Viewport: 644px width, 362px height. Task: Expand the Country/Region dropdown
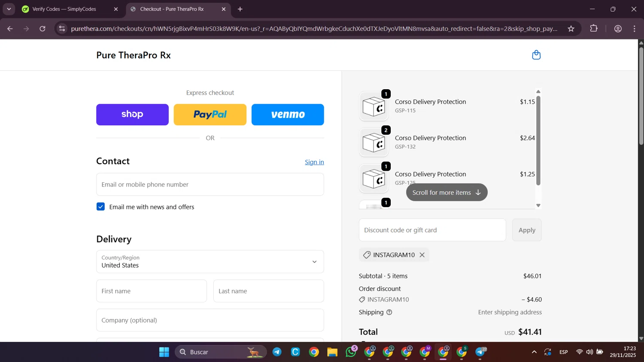pos(210,262)
